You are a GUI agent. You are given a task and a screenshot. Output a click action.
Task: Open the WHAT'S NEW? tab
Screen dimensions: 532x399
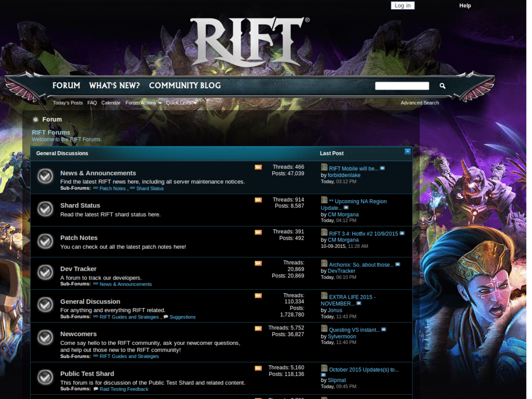pyautogui.click(x=114, y=86)
